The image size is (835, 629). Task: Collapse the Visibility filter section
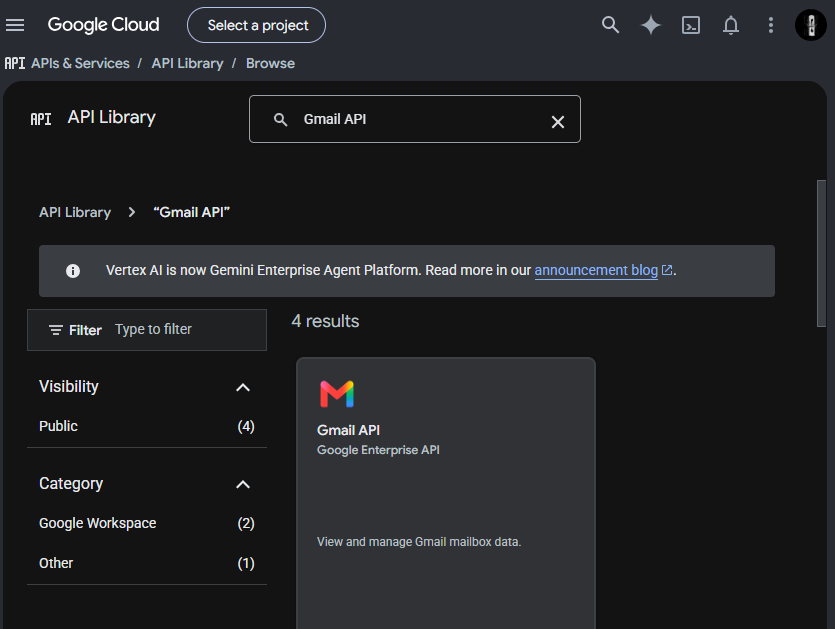243,387
